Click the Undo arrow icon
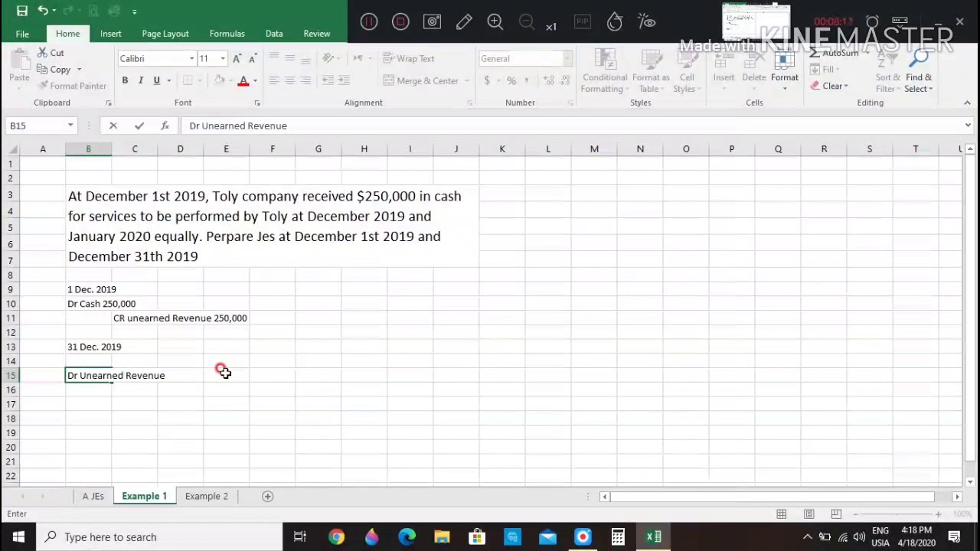This screenshot has height=551, width=980. tap(43, 11)
